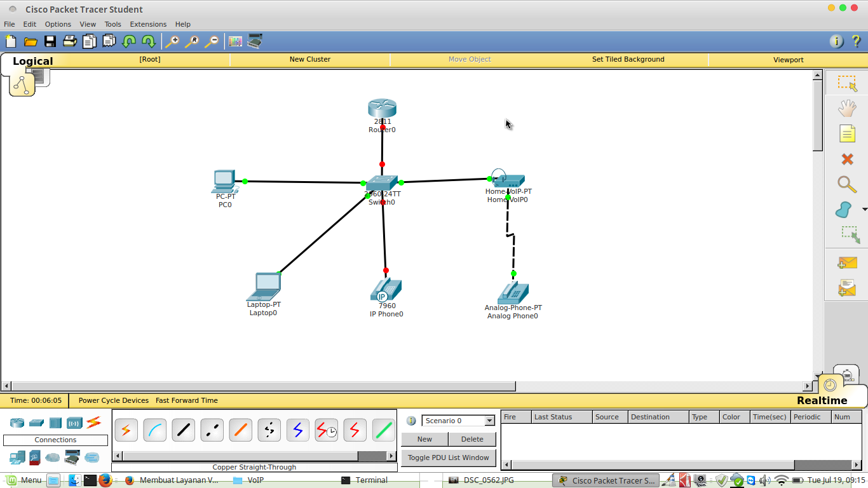The width and height of the screenshot is (868, 488).
Task: Select the Inspect magnifier tool
Action: tap(848, 184)
